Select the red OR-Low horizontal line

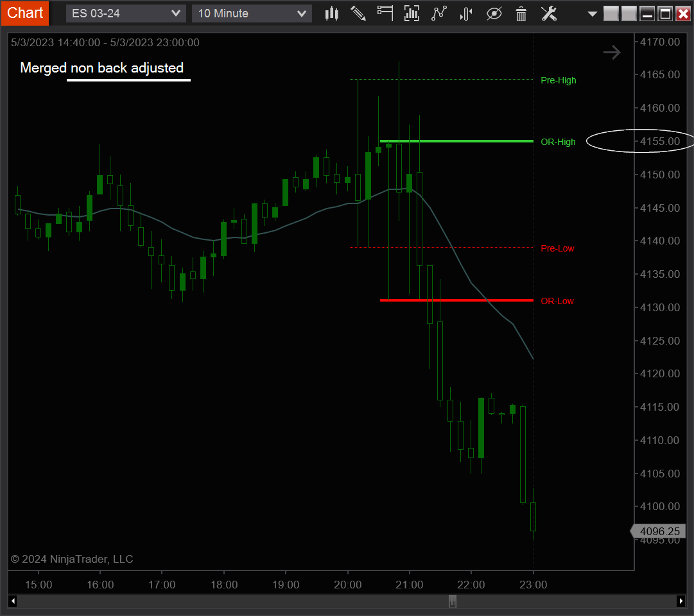(x=456, y=300)
